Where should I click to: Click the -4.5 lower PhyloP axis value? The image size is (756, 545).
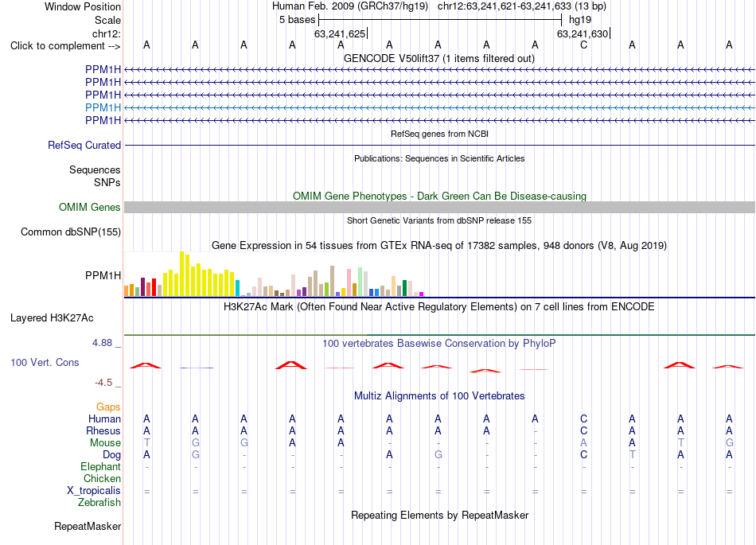click(103, 383)
